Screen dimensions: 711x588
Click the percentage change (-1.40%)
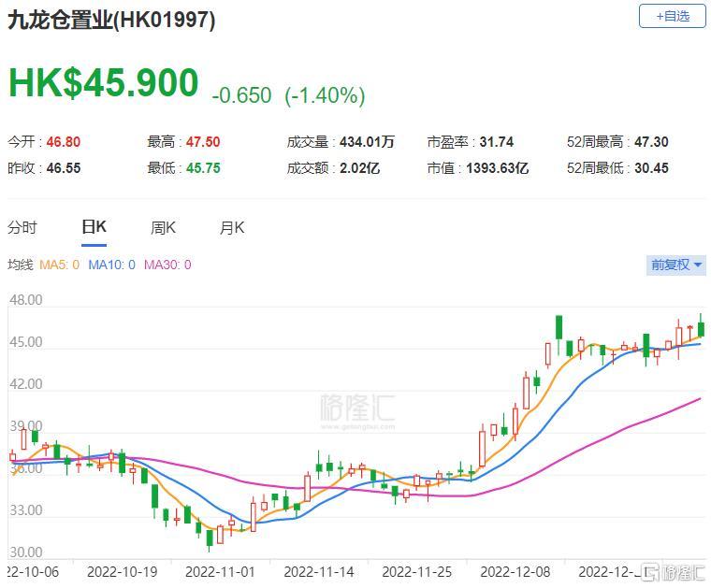coord(325,95)
